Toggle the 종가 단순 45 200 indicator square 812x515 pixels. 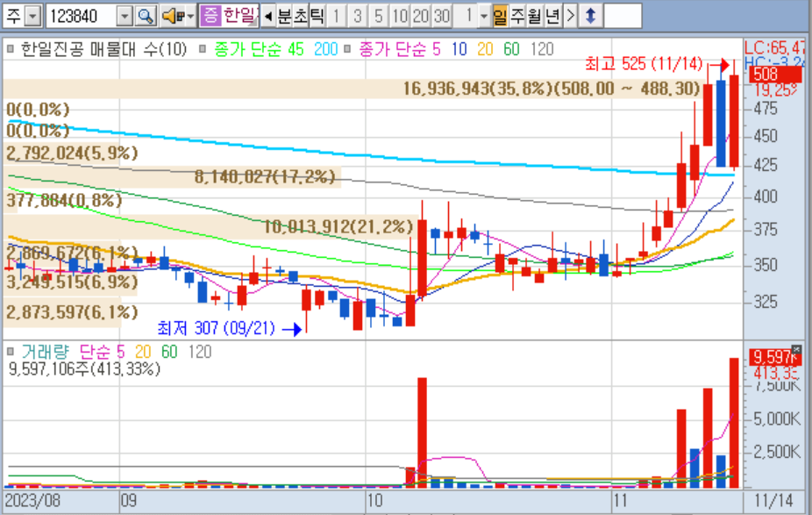pos(203,49)
